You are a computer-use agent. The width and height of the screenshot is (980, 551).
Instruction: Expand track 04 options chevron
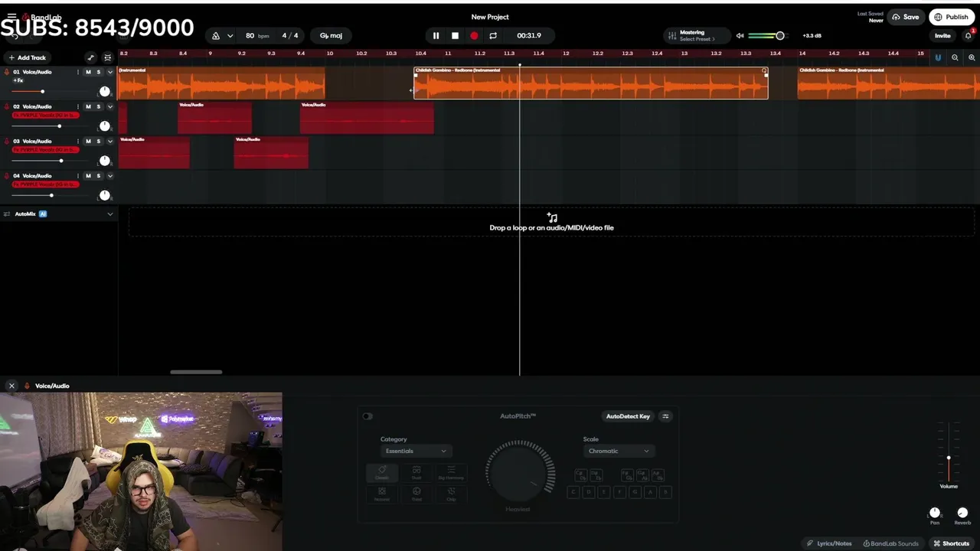(109, 175)
